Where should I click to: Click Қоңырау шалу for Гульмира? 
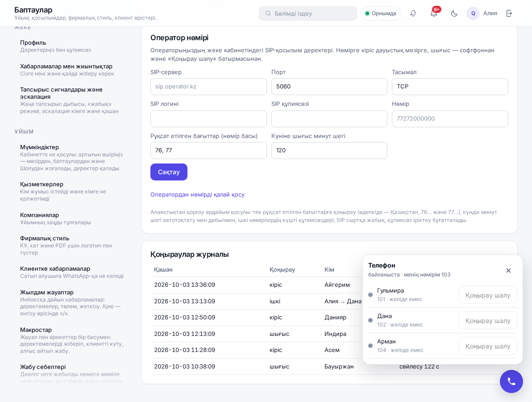(487, 295)
